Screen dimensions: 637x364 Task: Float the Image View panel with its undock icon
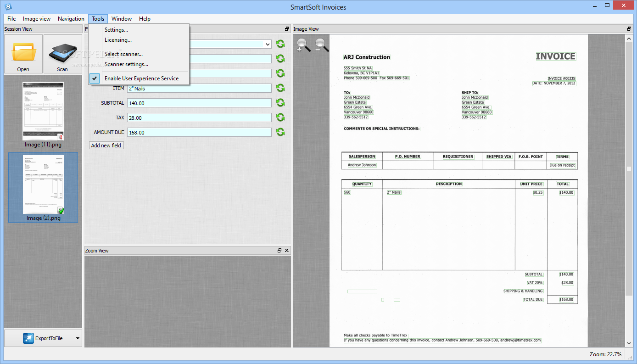pos(629,29)
